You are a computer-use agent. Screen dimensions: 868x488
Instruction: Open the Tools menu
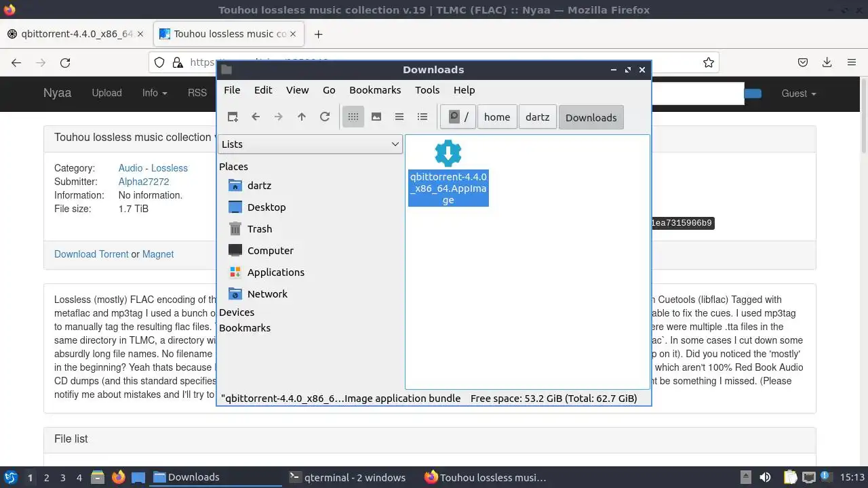[x=427, y=89]
